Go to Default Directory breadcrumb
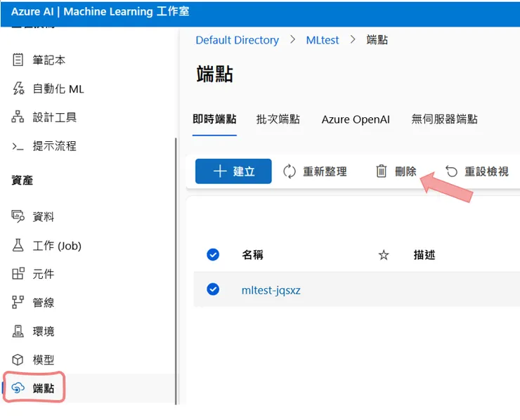The height and width of the screenshot is (420, 520). [237, 40]
